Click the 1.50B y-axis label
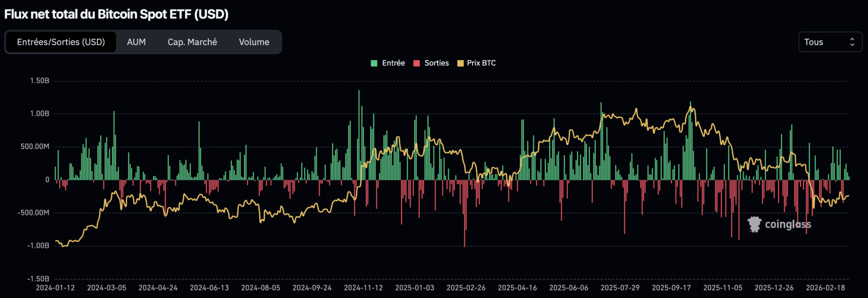 tap(40, 81)
